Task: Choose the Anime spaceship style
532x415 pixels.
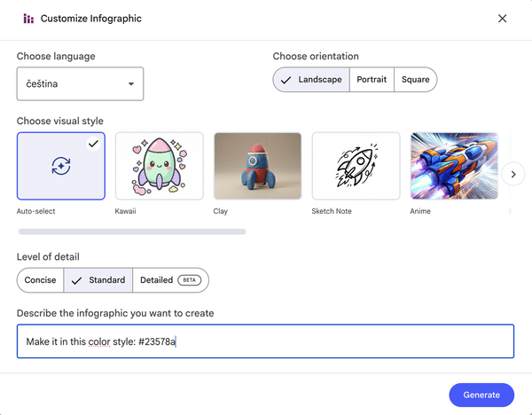Action: click(x=454, y=166)
